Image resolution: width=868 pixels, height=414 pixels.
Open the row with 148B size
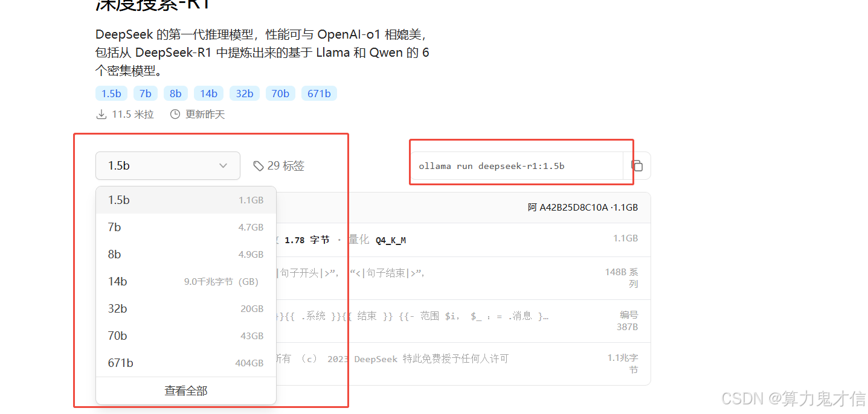click(x=463, y=278)
